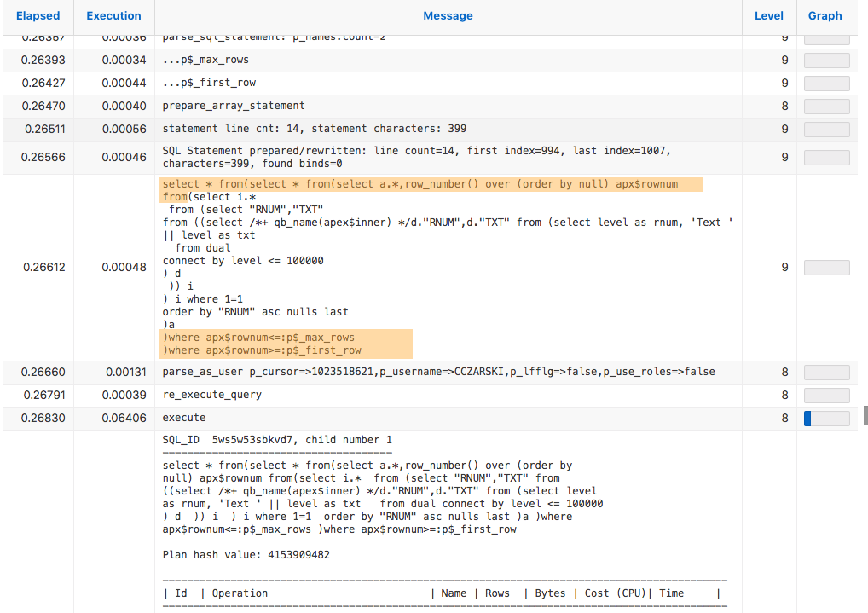Click the 'Plan hash value: 4153909482' line
The image size is (868, 613).
246,555
